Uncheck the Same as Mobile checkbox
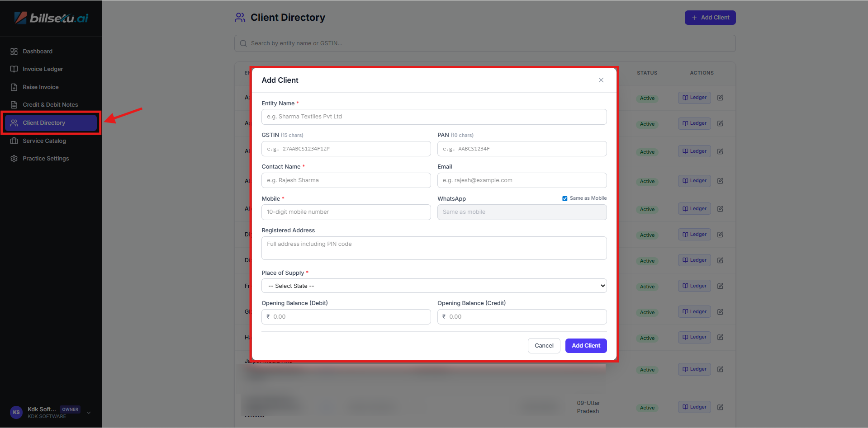The image size is (868, 428). pyautogui.click(x=564, y=198)
